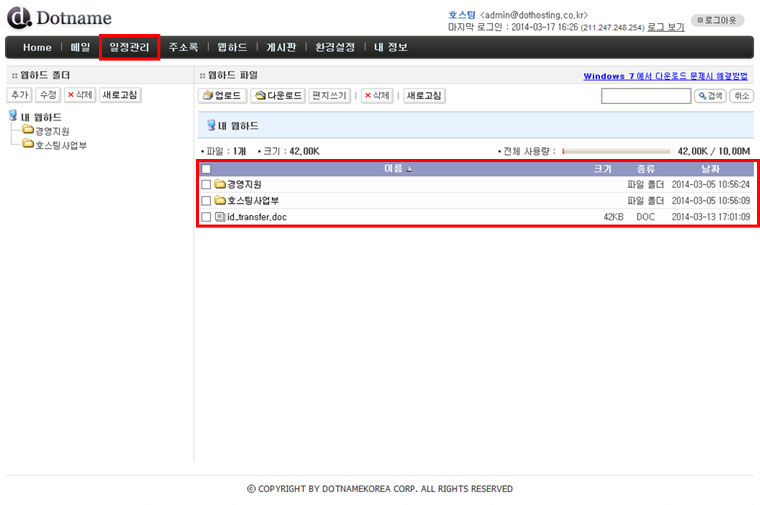
Task: Click the 검색 search button
Action: click(x=710, y=96)
